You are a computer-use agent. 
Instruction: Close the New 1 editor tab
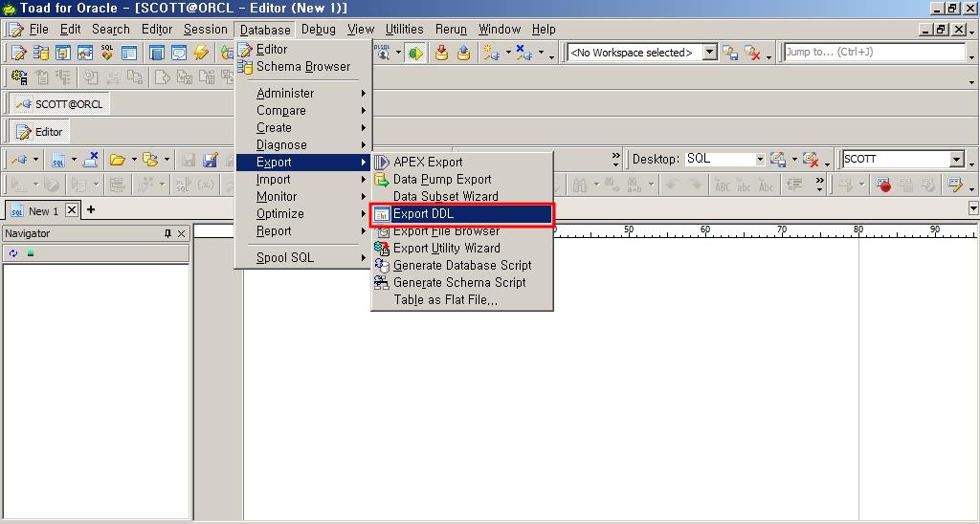[x=72, y=210]
